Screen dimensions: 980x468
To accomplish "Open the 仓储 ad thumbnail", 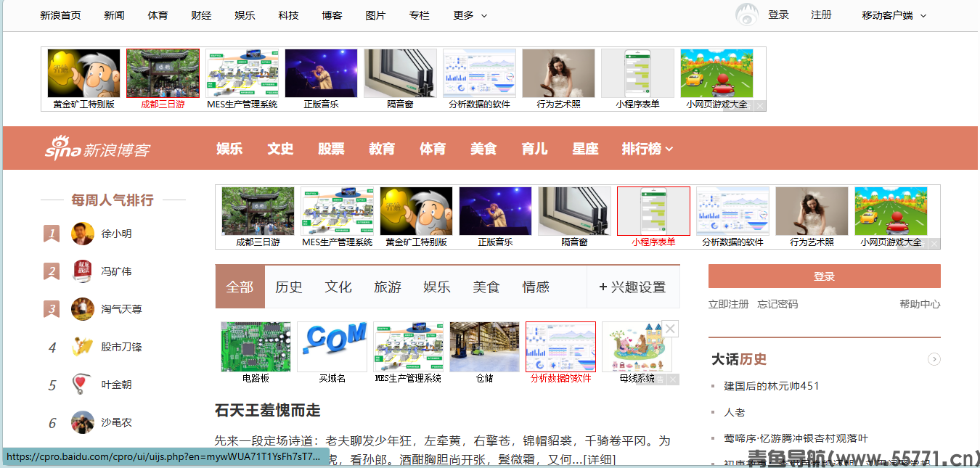I will (x=484, y=353).
